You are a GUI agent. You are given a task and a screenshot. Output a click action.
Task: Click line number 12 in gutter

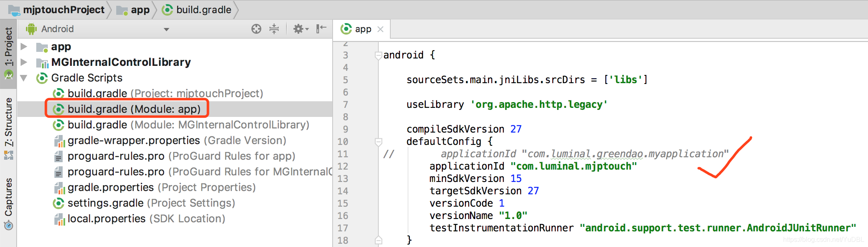[343, 166]
